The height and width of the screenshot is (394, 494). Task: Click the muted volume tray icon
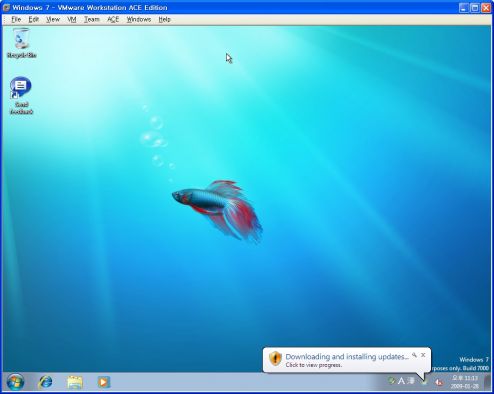(x=439, y=382)
